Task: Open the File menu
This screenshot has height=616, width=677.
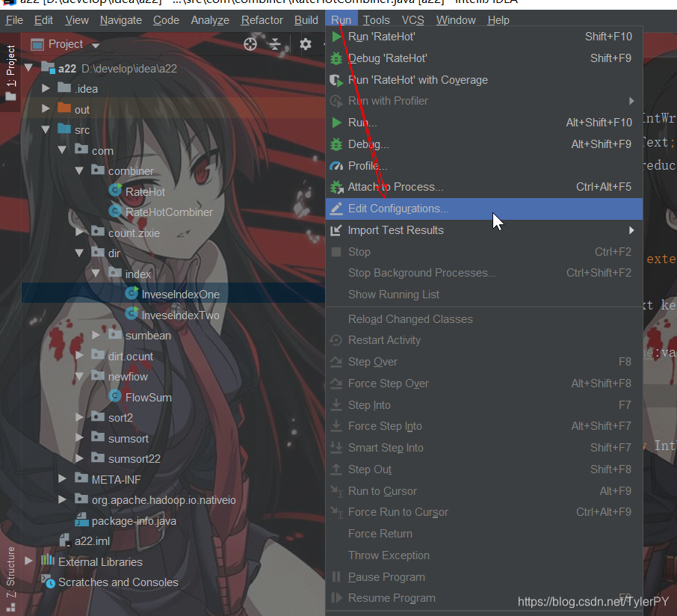Action: [x=14, y=20]
